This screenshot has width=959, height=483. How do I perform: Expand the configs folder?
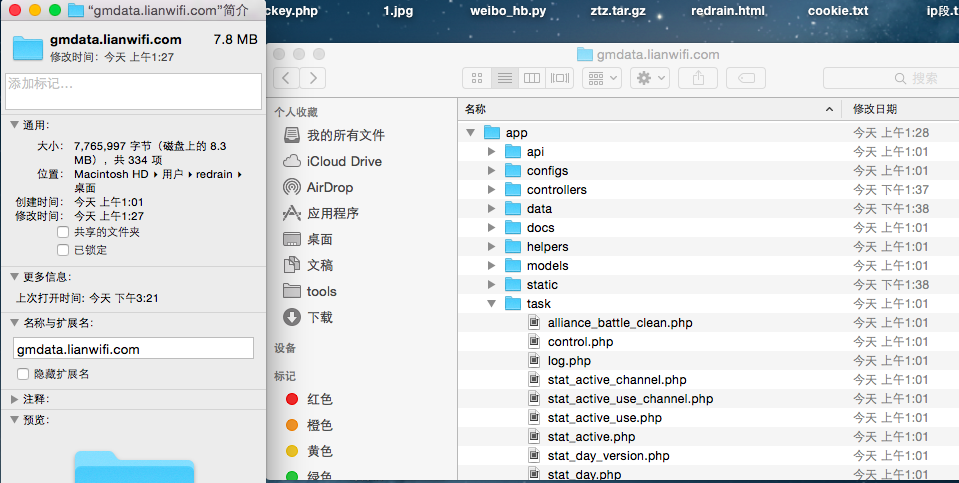point(491,171)
